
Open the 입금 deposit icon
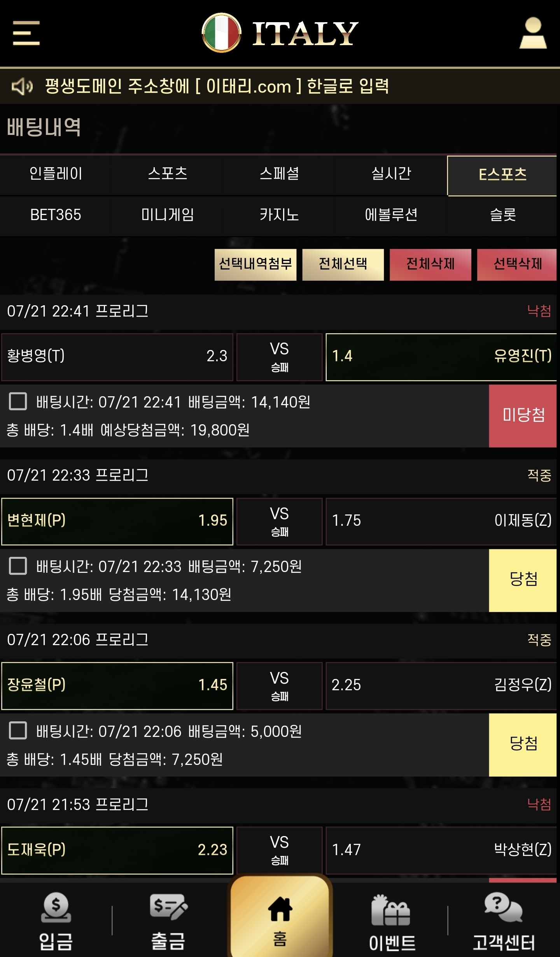tap(56, 907)
